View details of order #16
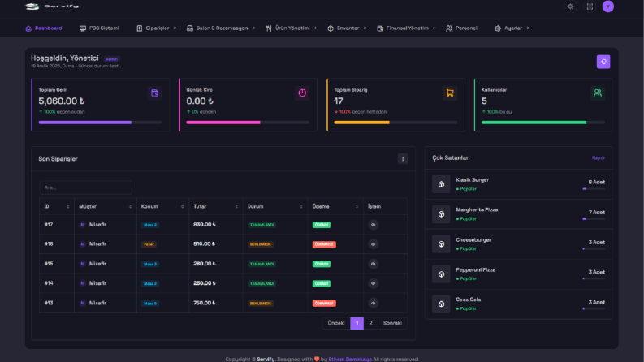Image resolution: width=644 pixels, height=362 pixels. [x=373, y=244]
